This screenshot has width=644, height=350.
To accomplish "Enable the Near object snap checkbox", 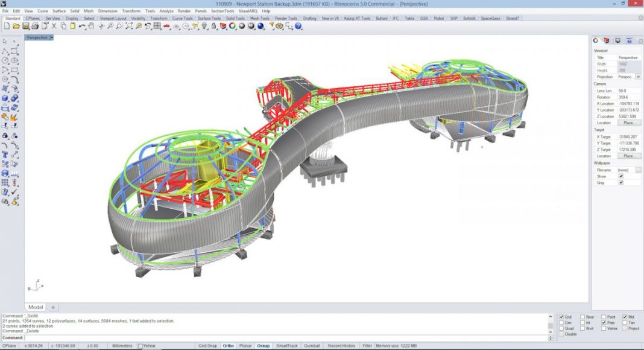I will tap(582, 317).
